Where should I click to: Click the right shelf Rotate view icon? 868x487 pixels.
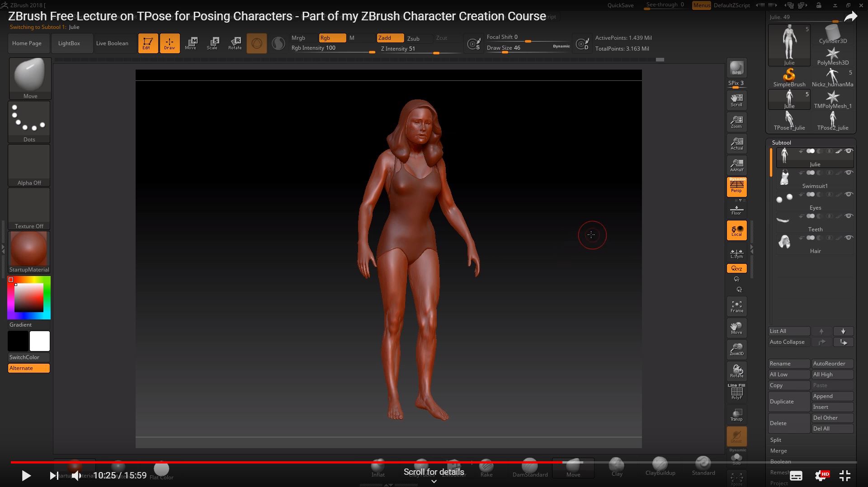point(736,371)
